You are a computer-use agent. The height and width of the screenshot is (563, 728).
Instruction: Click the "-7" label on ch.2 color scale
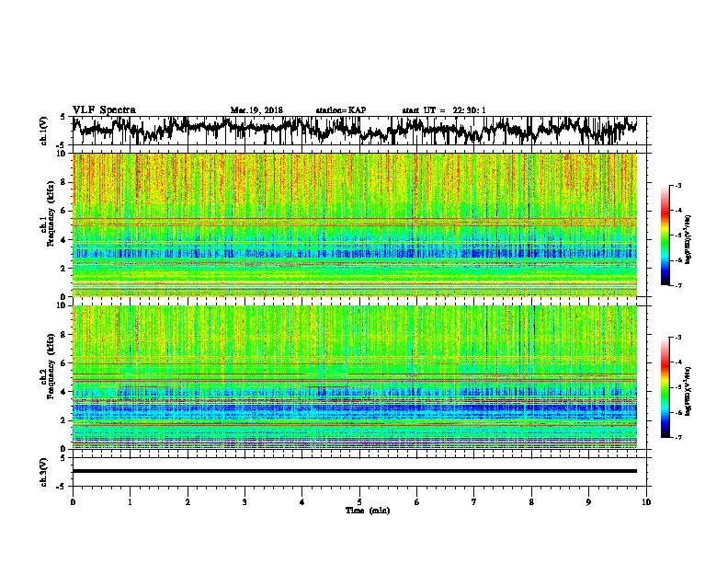click(677, 437)
